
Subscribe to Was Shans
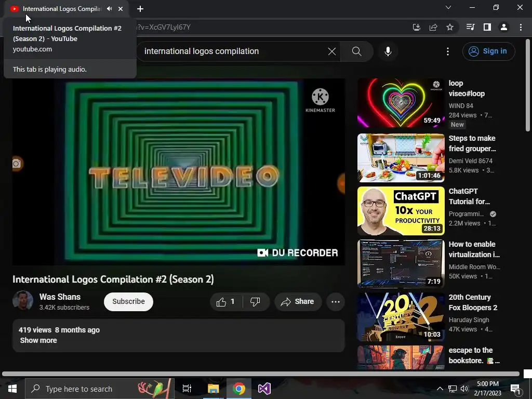(x=129, y=302)
